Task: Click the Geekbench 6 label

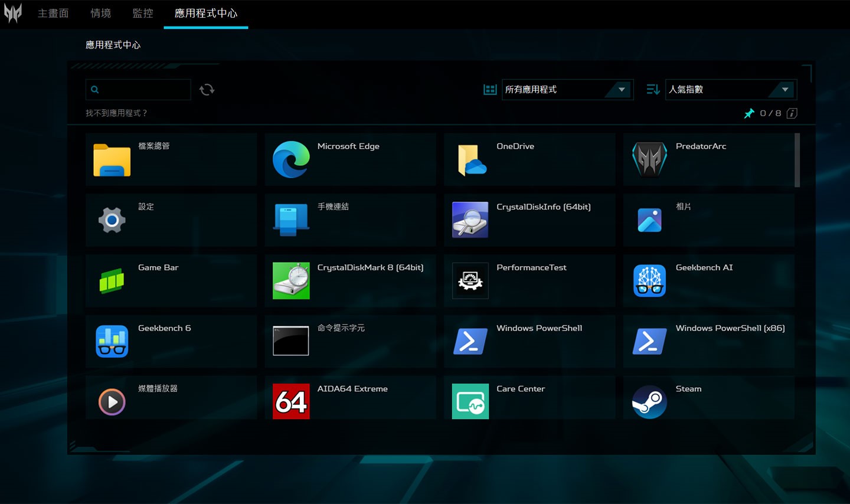Action: (165, 328)
